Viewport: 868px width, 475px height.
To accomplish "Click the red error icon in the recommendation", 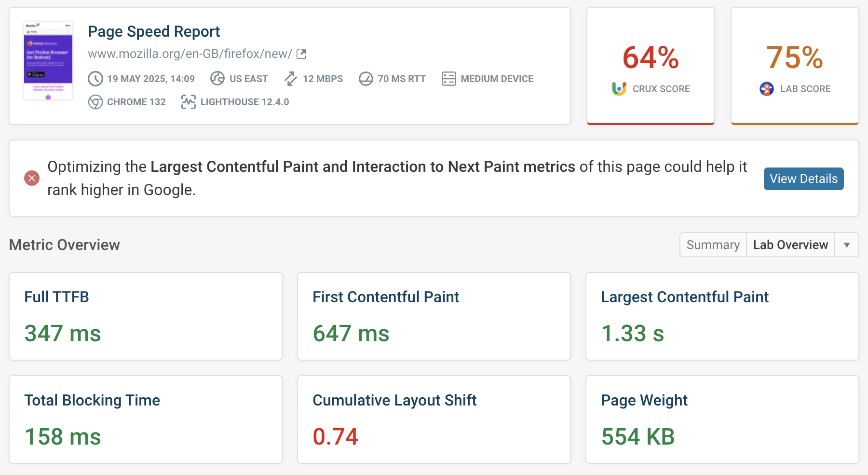I will 32,178.
